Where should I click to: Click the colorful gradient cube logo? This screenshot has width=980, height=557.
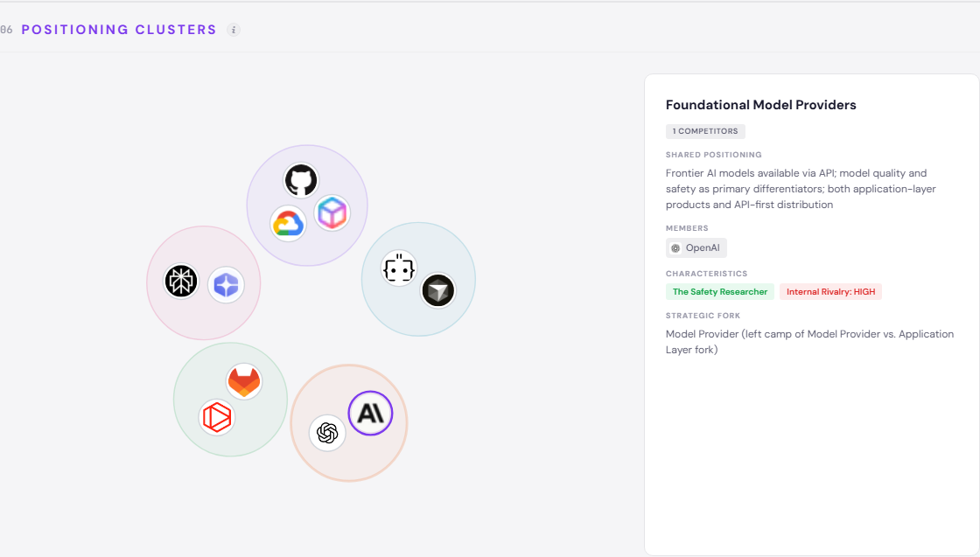coord(332,212)
